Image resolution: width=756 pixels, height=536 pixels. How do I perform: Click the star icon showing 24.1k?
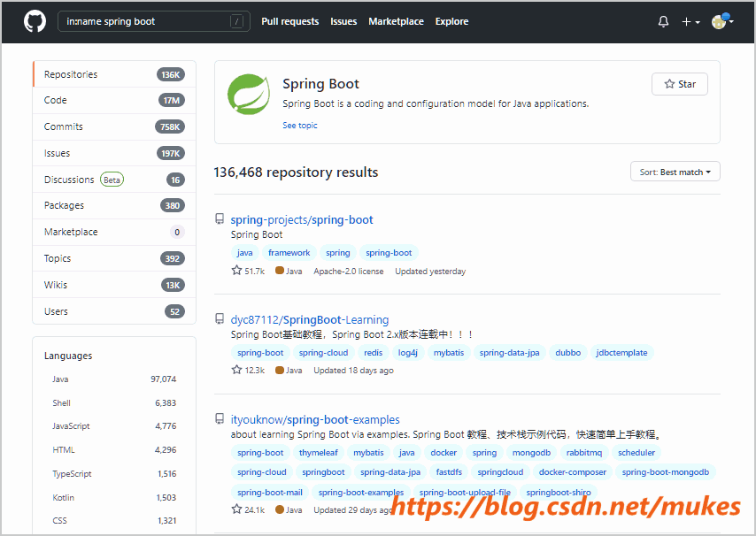click(236, 509)
